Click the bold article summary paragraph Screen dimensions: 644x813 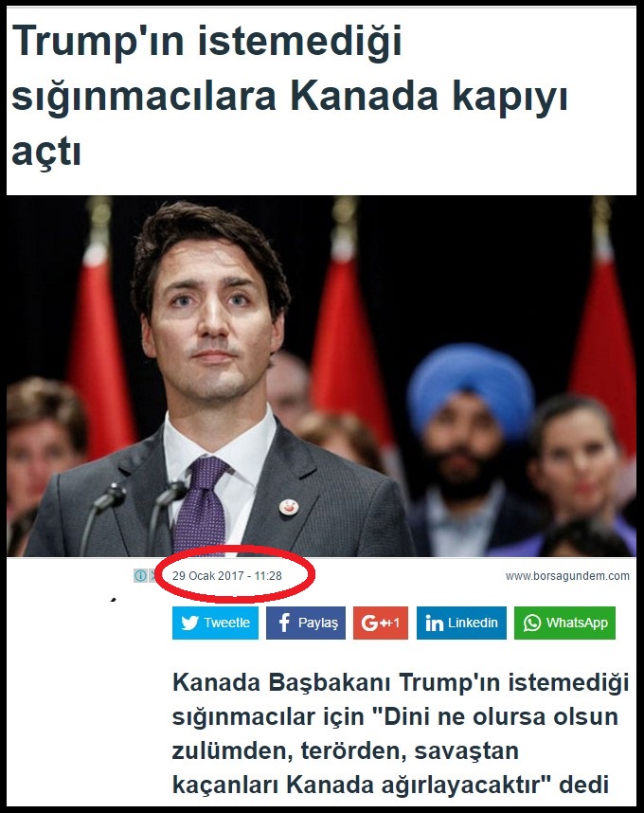pyautogui.click(x=400, y=733)
